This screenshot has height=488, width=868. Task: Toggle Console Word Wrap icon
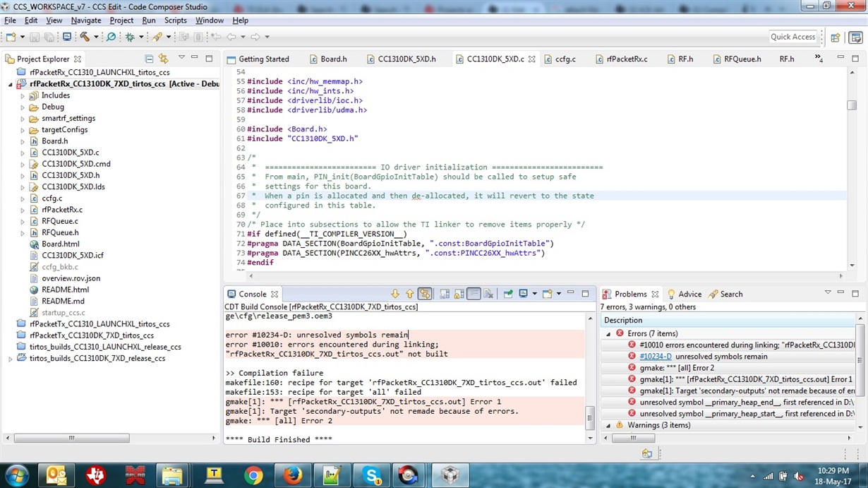pos(474,294)
